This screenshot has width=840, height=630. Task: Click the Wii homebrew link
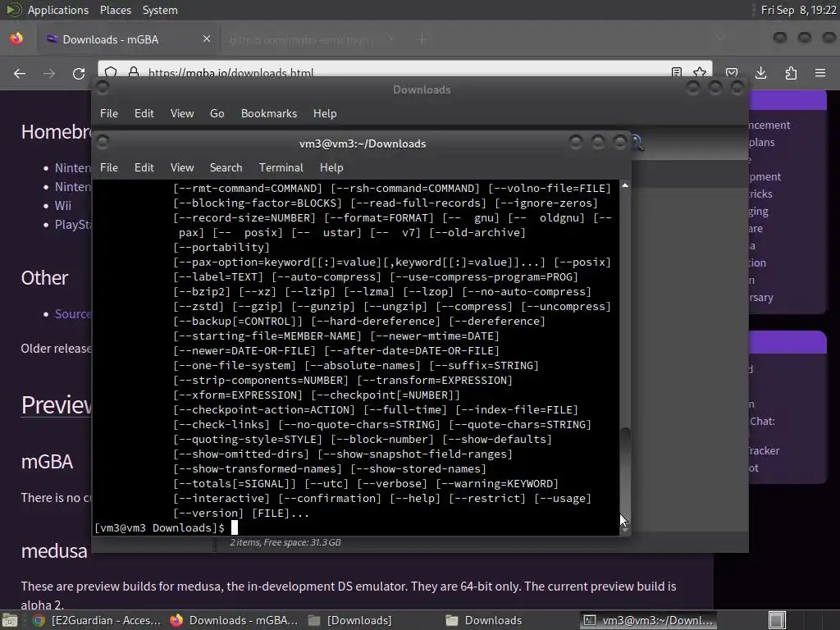(x=62, y=206)
